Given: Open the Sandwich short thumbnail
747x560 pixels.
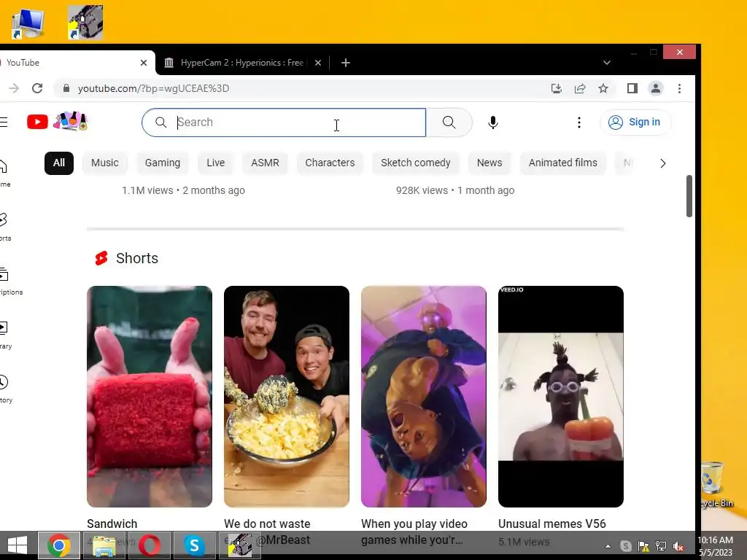Looking at the screenshot, I should (x=150, y=396).
